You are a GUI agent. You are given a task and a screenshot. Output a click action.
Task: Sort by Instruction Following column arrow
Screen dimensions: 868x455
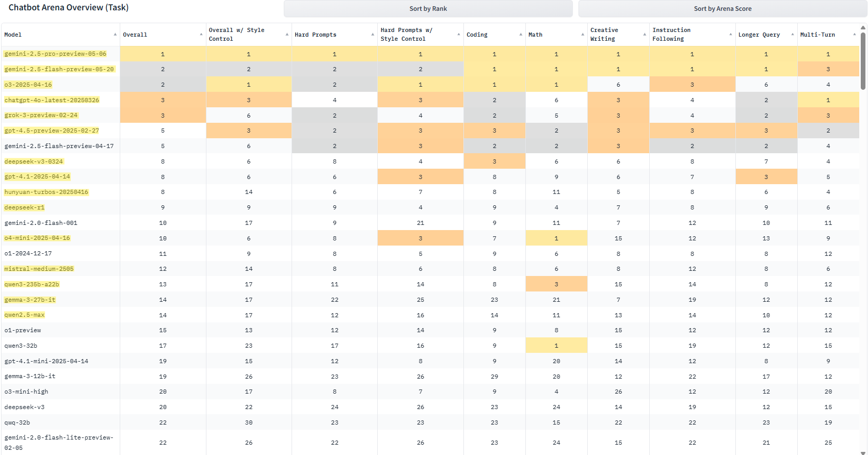[731, 35]
